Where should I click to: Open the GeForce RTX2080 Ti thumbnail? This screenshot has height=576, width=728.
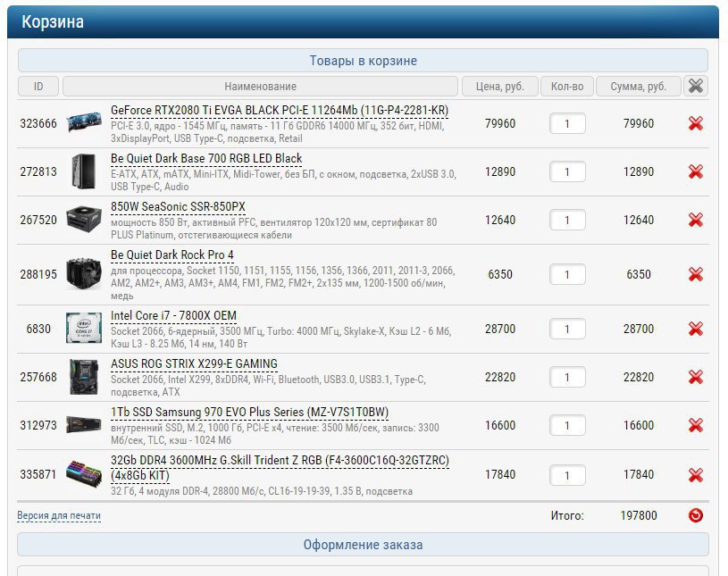pos(84,122)
